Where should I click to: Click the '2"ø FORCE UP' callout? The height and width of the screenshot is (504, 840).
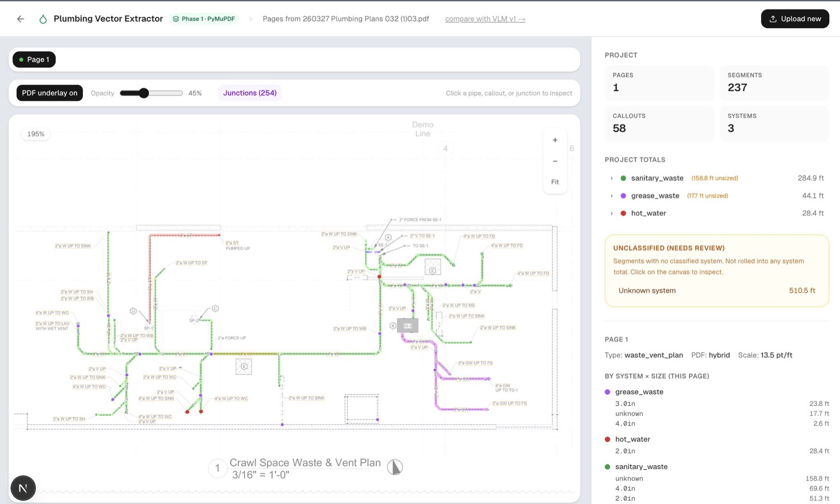[x=232, y=338]
